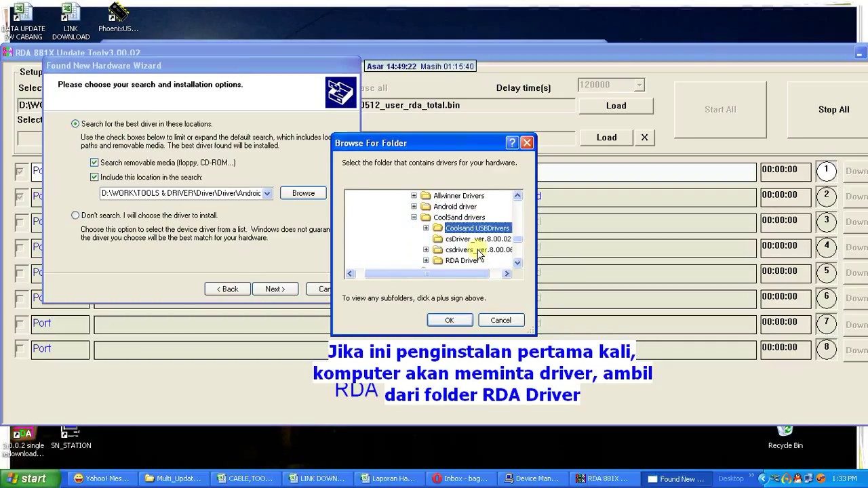868x488 pixels.
Task: Open Multi_Updat folder taskbar button
Action: click(x=175, y=479)
